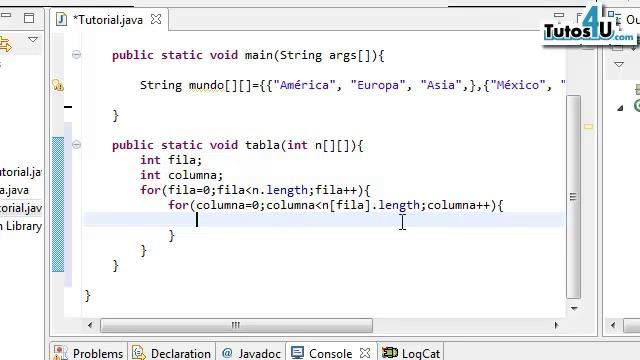Click the Problems tab icon
Screen dimensions: 640x360
(61, 353)
